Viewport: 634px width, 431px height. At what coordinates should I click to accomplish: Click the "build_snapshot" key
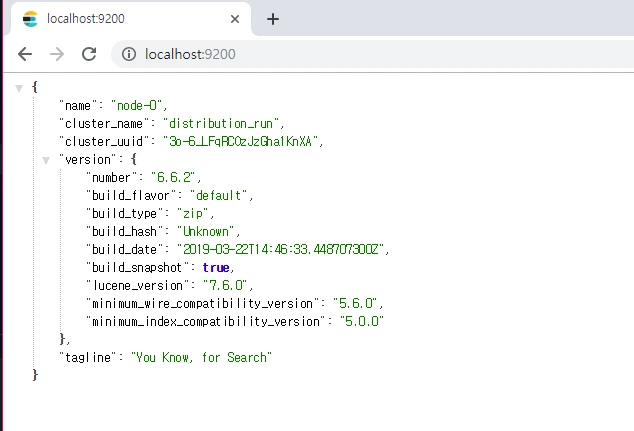pyautogui.click(x=137, y=267)
